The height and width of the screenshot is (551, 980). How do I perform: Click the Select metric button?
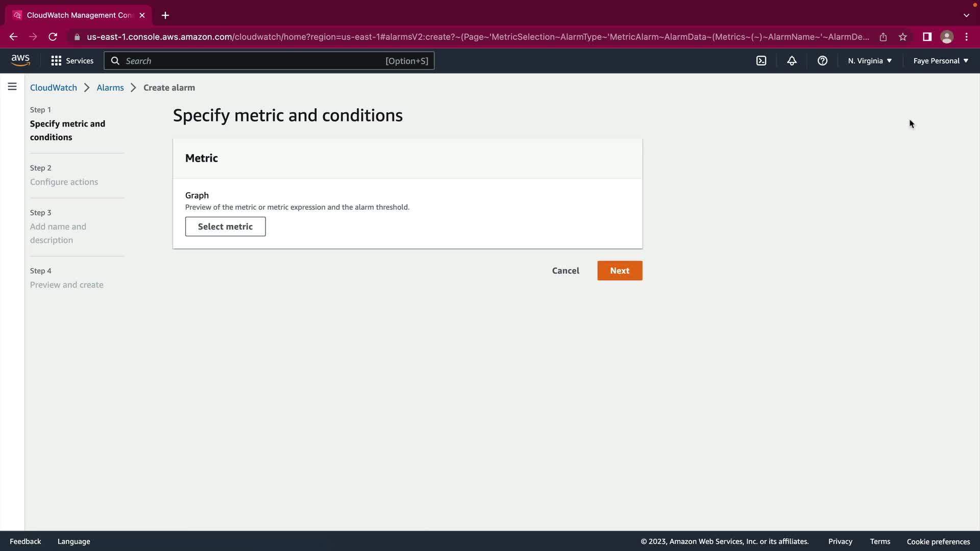(225, 227)
